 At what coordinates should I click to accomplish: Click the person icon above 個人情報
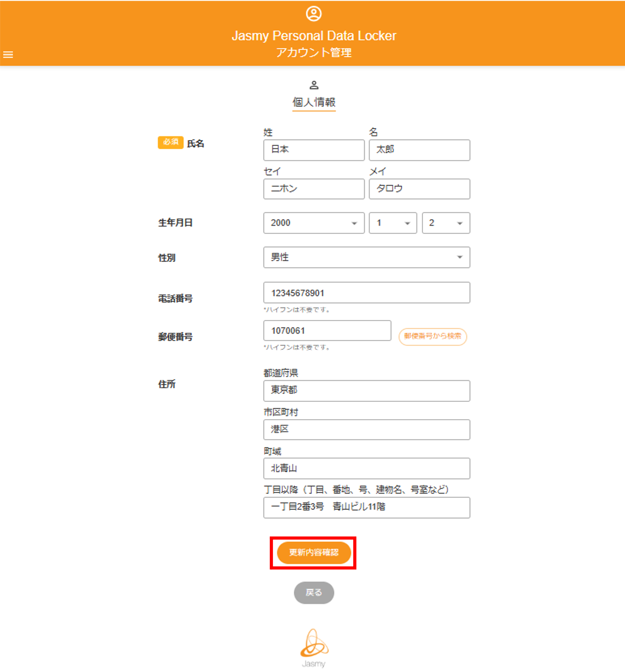314,85
